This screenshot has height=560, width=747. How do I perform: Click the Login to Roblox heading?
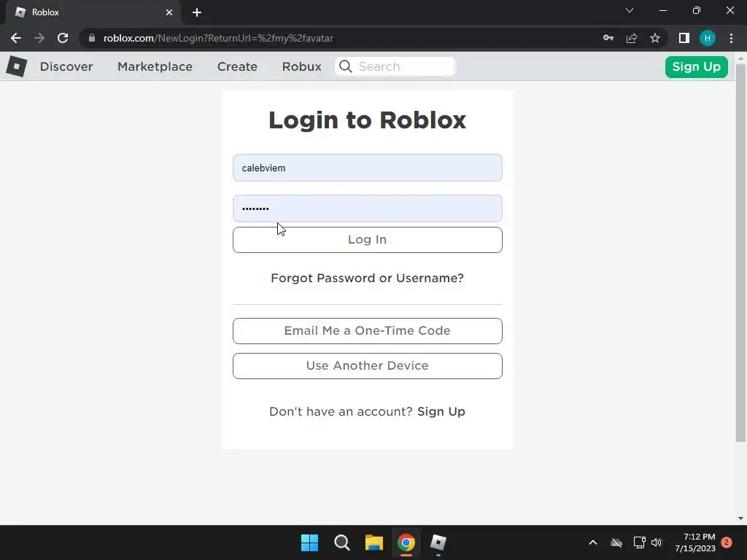click(x=368, y=120)
